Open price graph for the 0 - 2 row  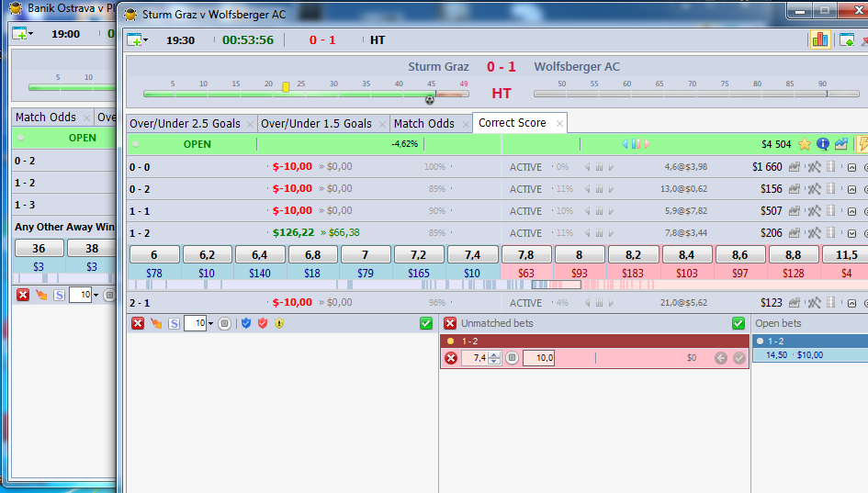pos(795,189)
